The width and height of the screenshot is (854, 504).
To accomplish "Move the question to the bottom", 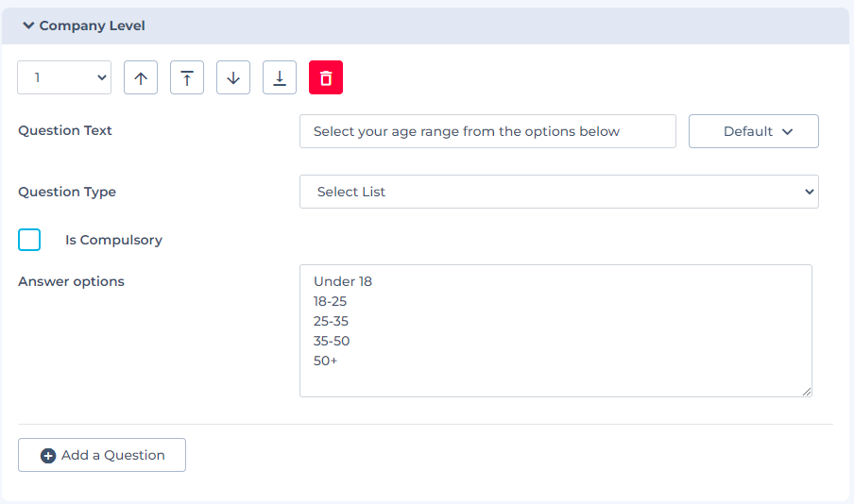I will coord(280,78).
